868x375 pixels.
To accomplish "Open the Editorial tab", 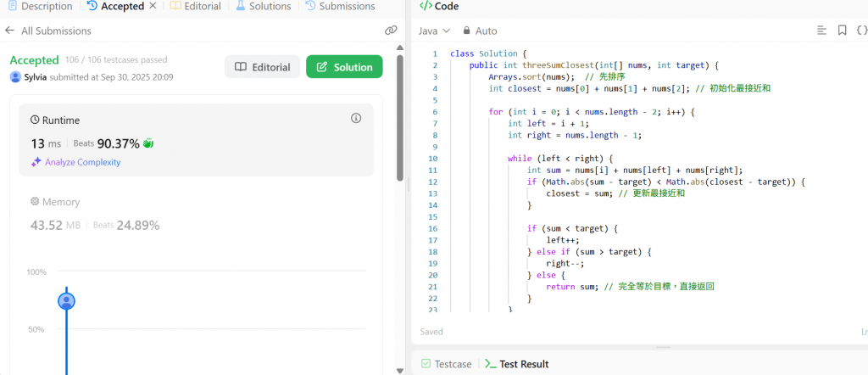I will click(196, 7).
